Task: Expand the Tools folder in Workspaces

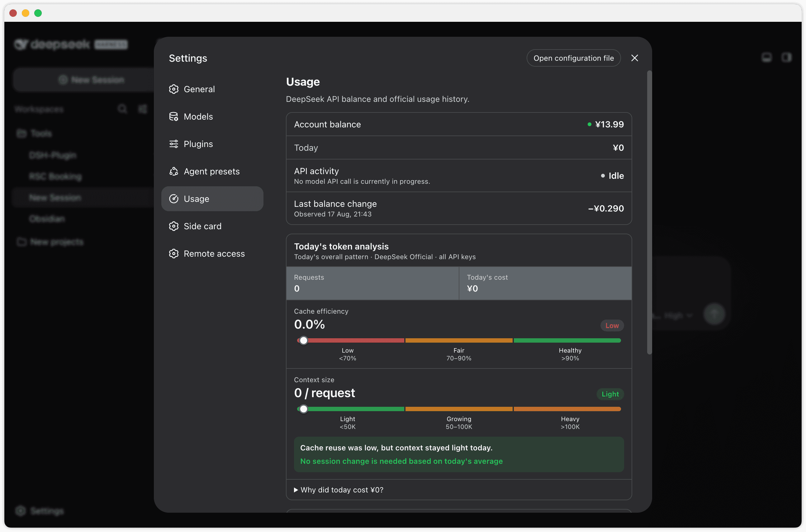Action: [x=34, y=133]
